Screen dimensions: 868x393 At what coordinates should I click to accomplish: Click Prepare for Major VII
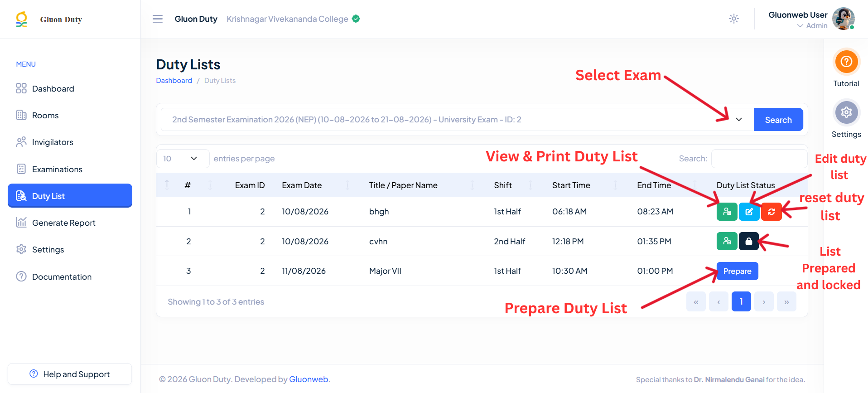[x=737, y=271]
